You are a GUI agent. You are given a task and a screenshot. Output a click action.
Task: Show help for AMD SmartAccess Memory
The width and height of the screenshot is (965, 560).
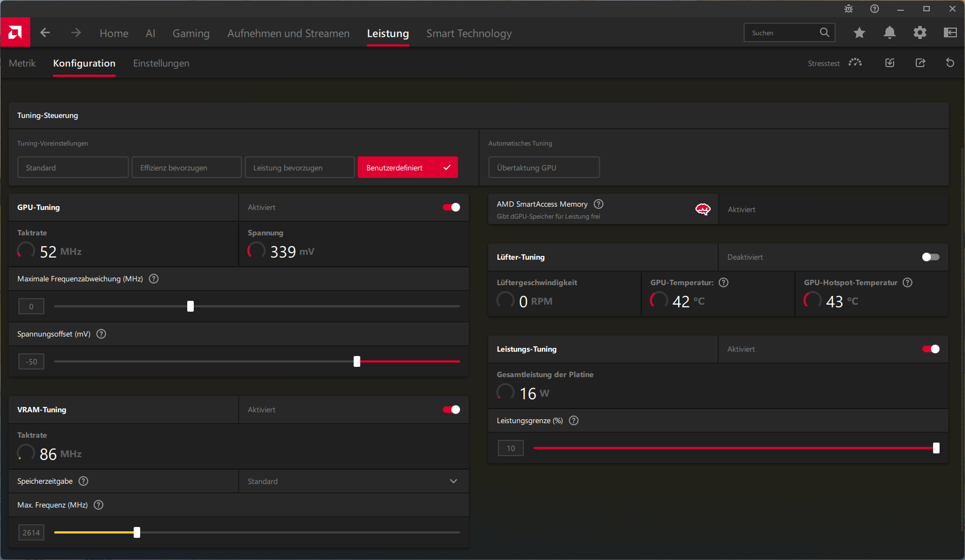(x=599, y=204)
